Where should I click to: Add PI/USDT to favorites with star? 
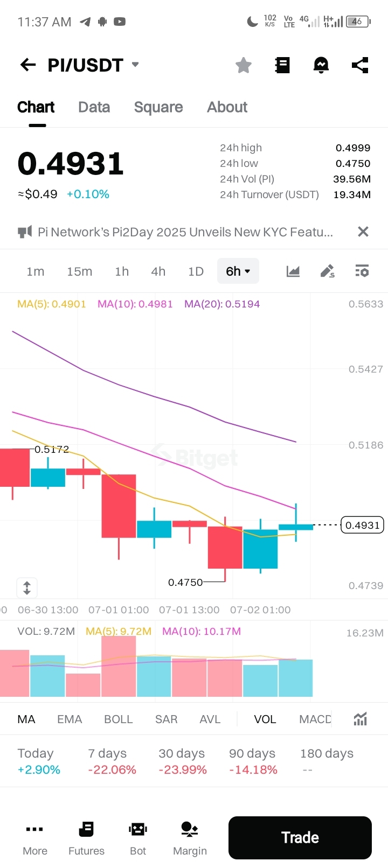244,65
